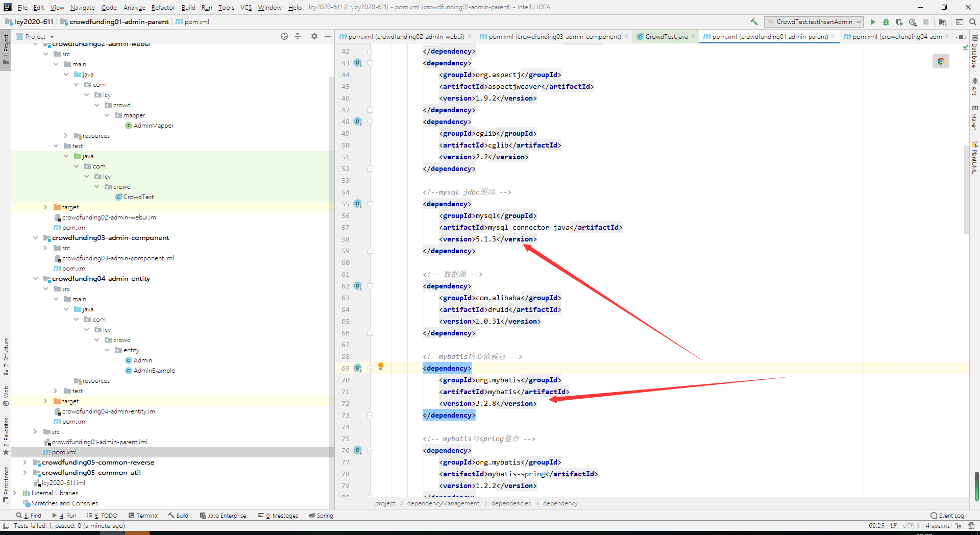The height and width of the screenshot is (535, 980).
Task: Open the Database tool window
Action: click(x=975, y=51)
